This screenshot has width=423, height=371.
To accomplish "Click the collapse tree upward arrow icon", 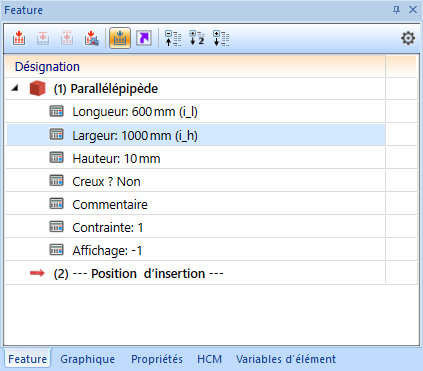I will pos(173,38).
